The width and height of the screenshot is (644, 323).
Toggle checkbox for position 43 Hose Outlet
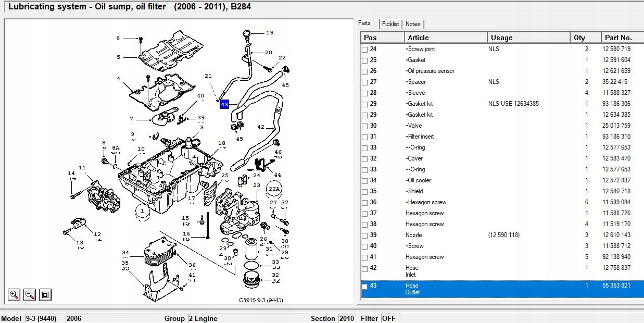click(x=365, y=286)
